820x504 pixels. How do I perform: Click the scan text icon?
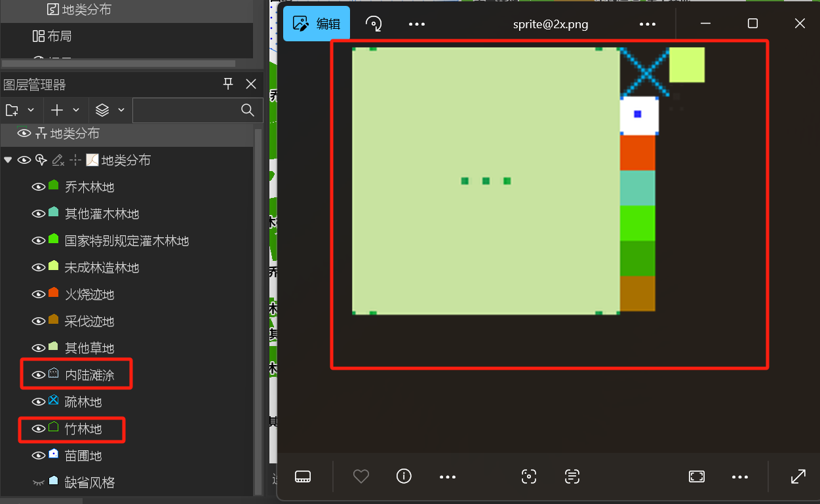point(572,476)
